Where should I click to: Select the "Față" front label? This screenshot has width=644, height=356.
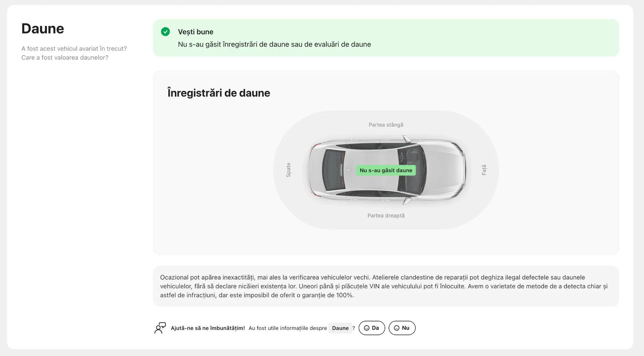click(484, 170)
